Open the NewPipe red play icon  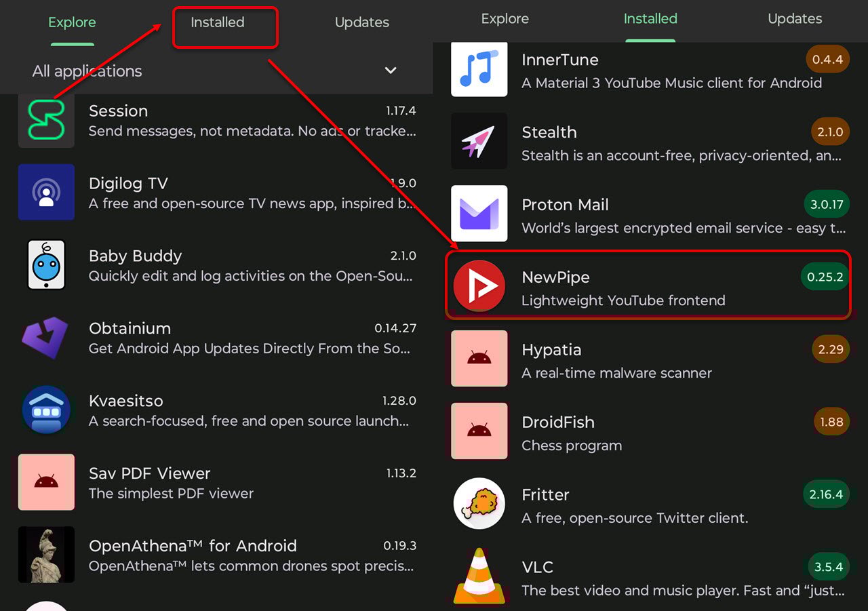tap(479, 285)
